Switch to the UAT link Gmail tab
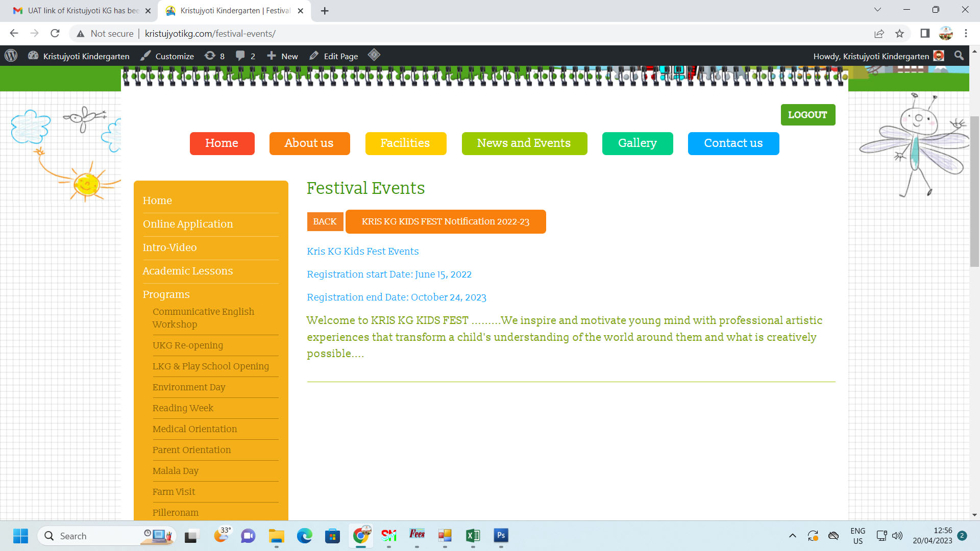Viewport: 980px width, 551px height. pyautogui.click(x=83, y=11)
